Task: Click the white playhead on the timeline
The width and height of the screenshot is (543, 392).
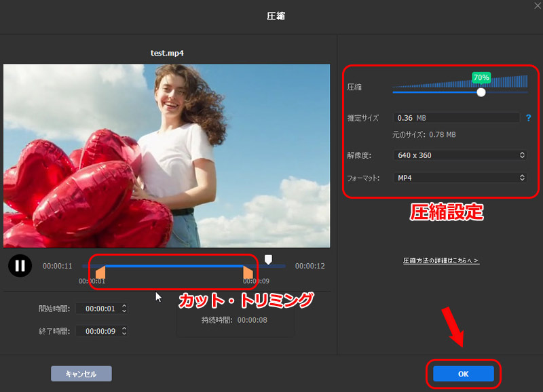Action: pyautogui.click(x=269, y=259)
